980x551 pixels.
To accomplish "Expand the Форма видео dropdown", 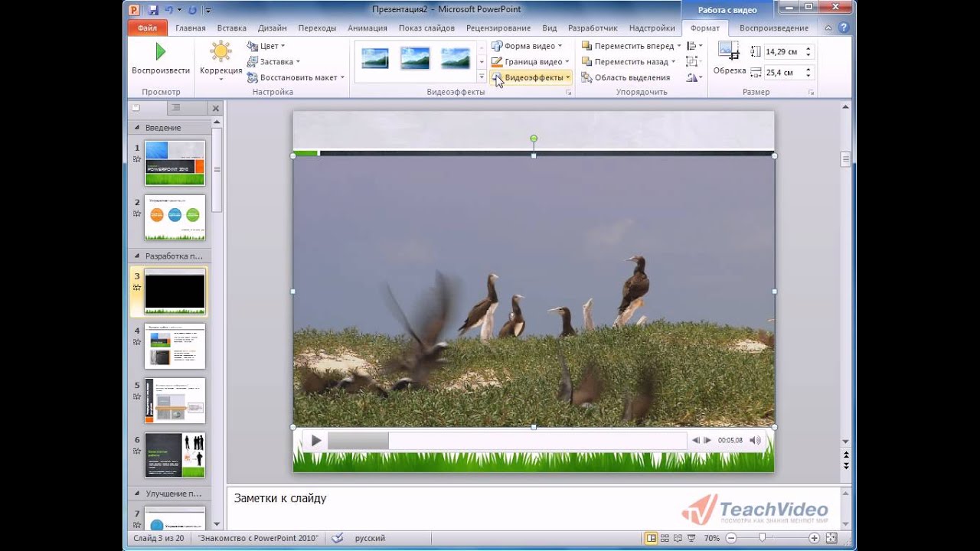I will coord(529,46).
